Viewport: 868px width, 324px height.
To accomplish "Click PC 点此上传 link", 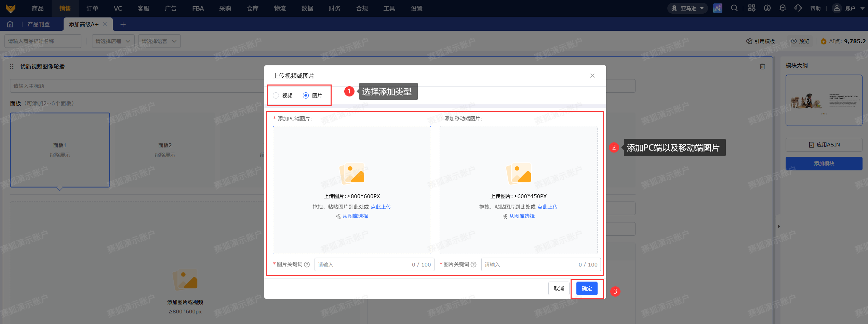I will pyautogui.click(x=381, y=207).
